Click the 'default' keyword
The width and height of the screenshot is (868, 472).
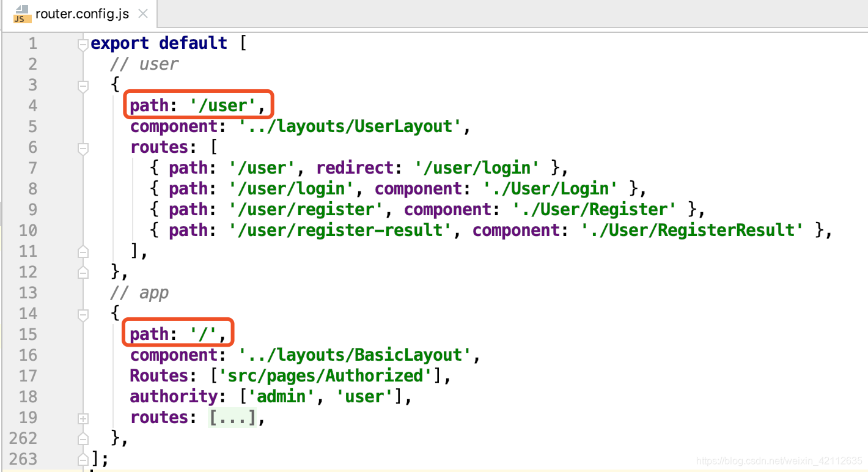(193, 43)
